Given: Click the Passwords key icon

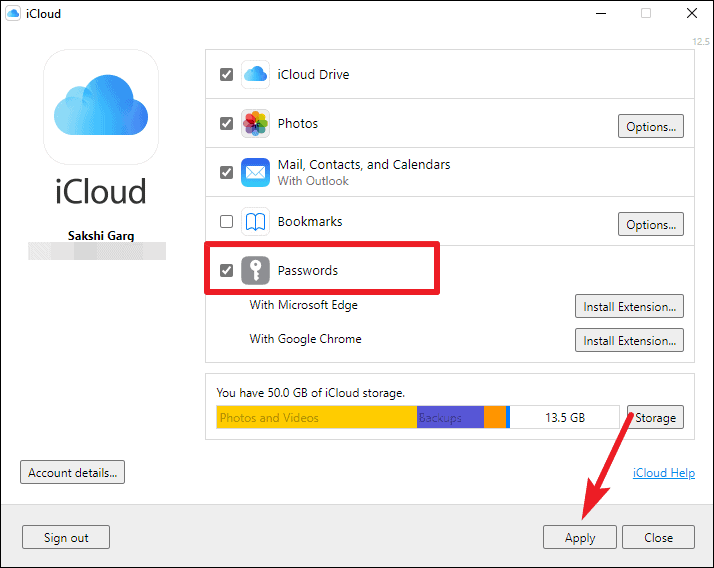Looking at the screenshot, I should point(255,271).
